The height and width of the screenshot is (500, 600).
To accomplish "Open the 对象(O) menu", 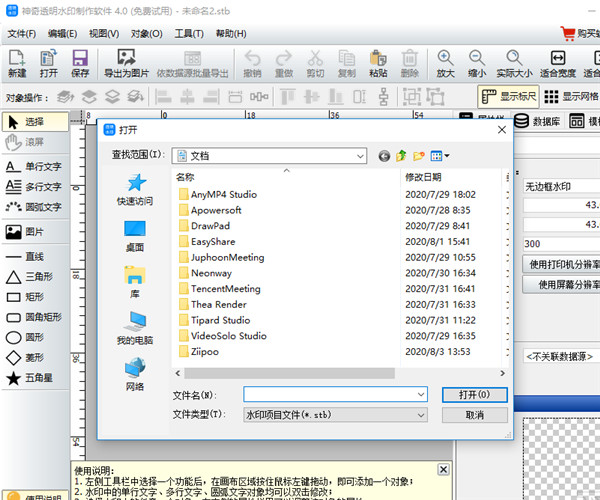I will point(147,34).
